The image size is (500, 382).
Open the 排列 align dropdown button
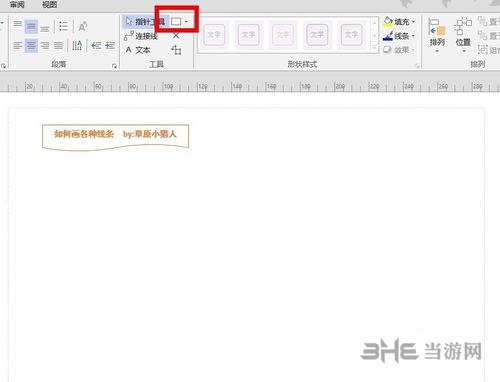coord(437,35)
